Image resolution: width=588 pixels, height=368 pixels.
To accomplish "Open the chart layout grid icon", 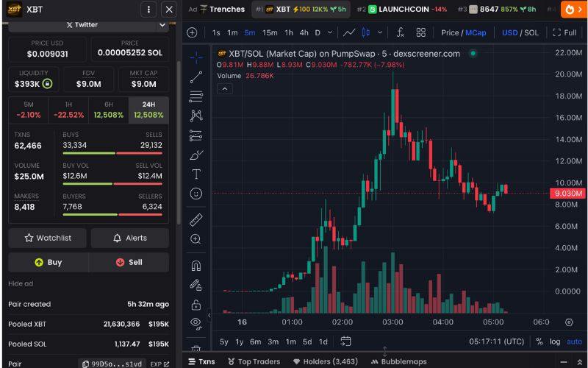I will (420, 32).
